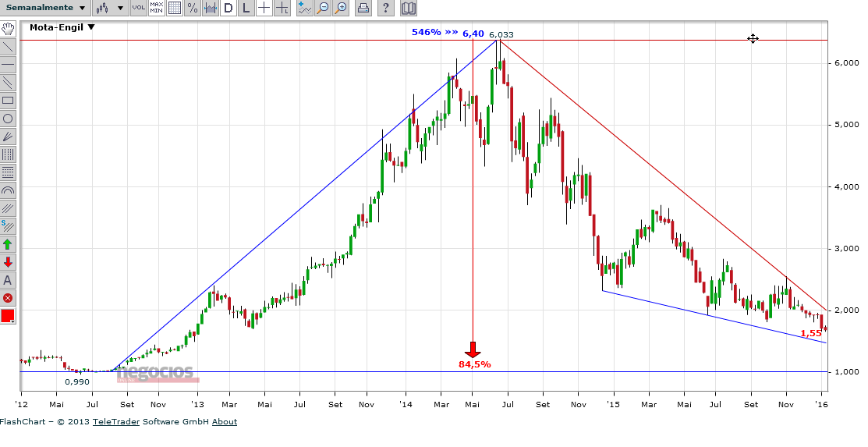Toggle the date range area icon

coord(211,8)
